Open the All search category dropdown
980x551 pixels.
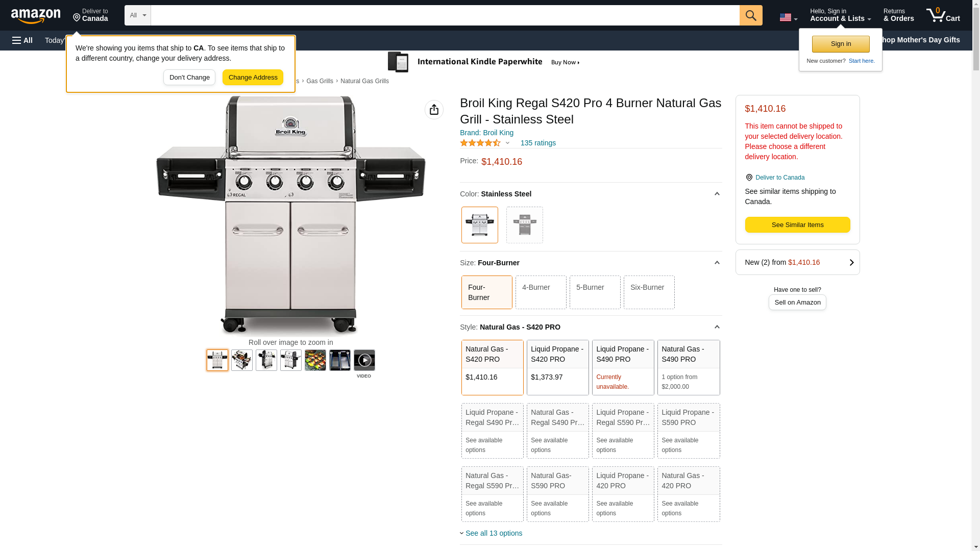pos(138,15)
